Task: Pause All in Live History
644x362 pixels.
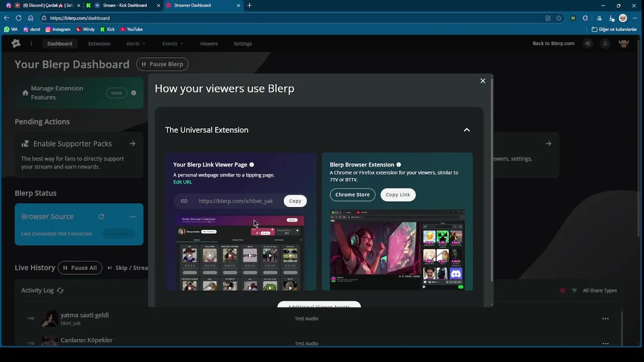Action: 80,267
